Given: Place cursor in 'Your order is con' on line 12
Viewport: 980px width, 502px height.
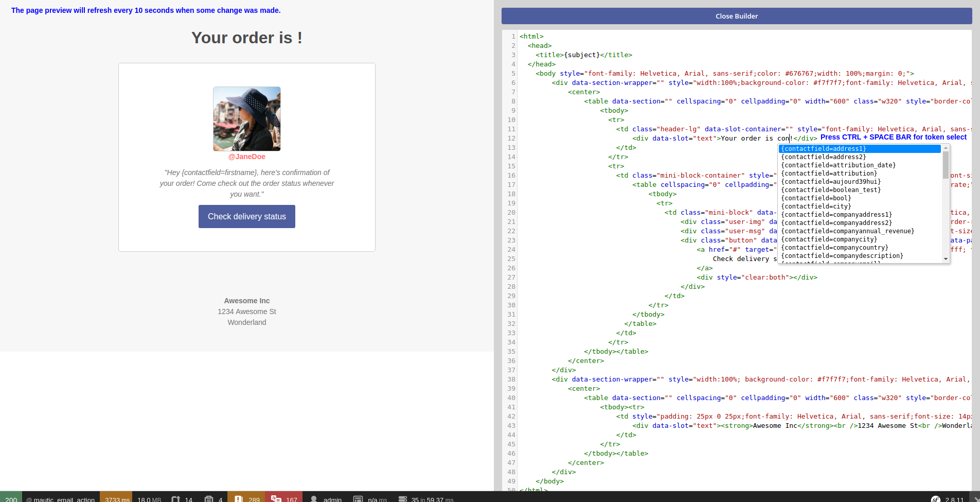Looking at the screenshot, I should 755,139.
